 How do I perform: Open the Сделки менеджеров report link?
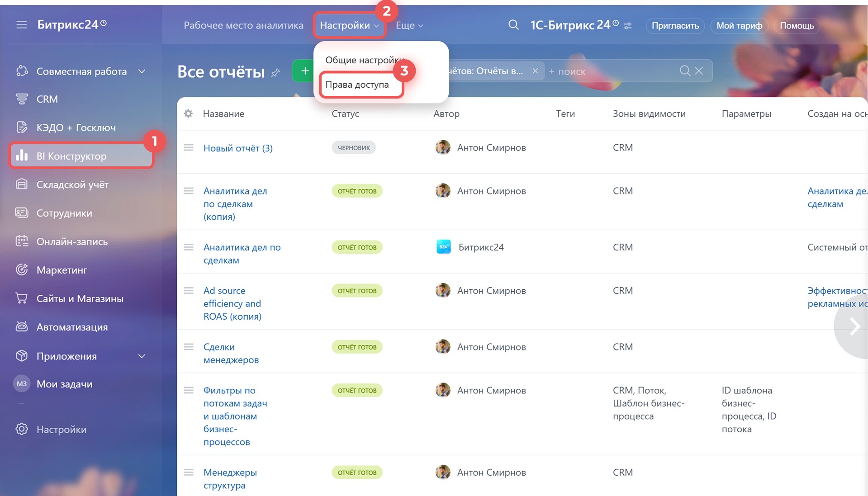coord(231,353)
